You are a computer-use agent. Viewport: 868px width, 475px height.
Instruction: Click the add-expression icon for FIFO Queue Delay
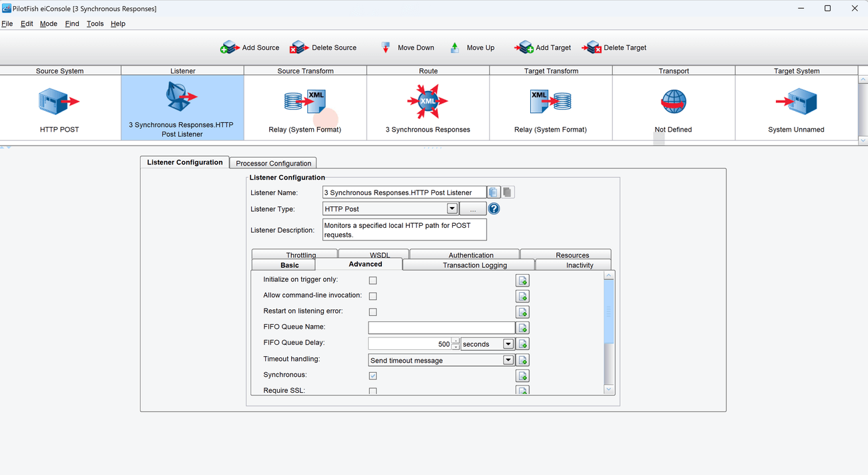point(523,344)
